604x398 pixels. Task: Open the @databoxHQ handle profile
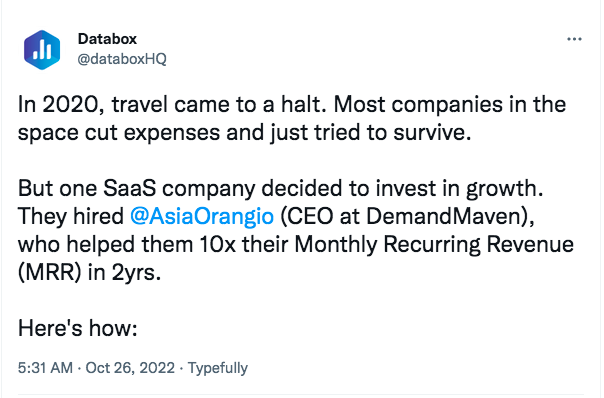(x=122, y=59)
